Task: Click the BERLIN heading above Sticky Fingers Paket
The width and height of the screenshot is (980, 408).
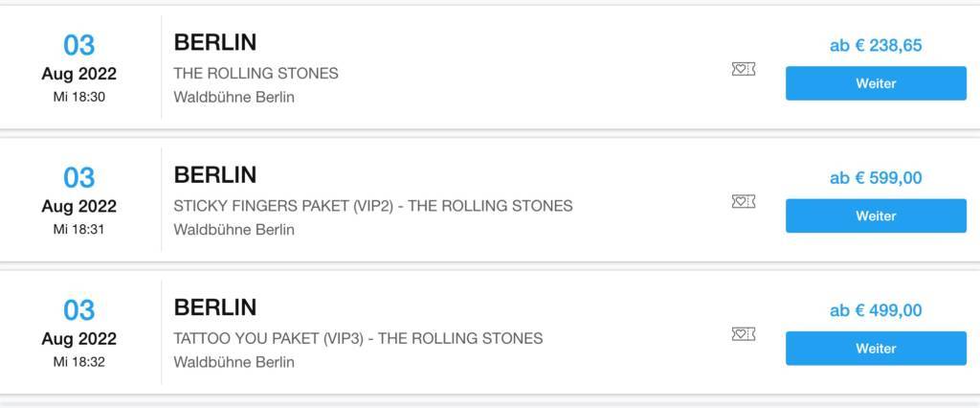Action: pos(215,174)
